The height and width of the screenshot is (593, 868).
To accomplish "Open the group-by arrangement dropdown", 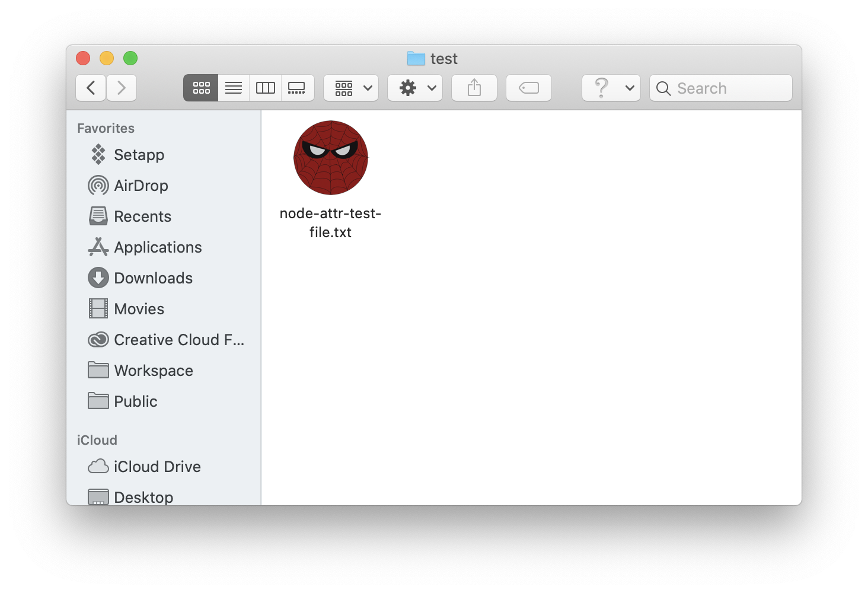I will (351, 88).
